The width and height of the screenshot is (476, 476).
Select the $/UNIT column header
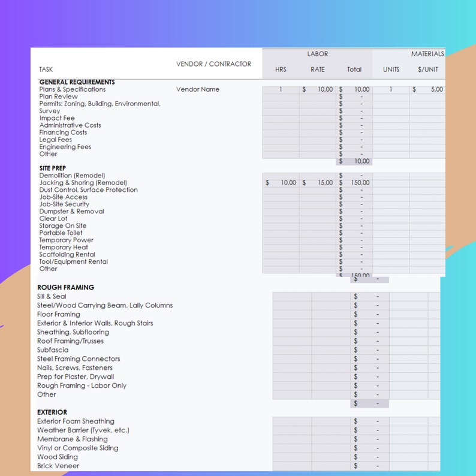pyautogui.click(x=427, y=70)
